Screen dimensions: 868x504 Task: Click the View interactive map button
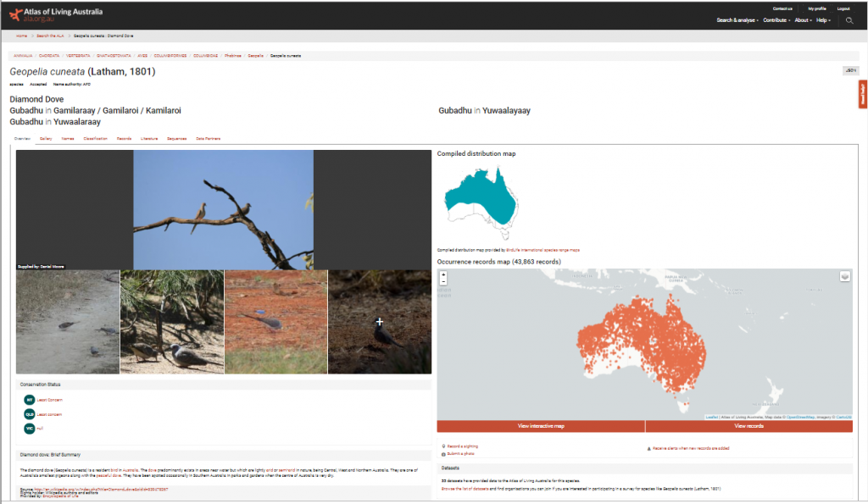[541, 425]
